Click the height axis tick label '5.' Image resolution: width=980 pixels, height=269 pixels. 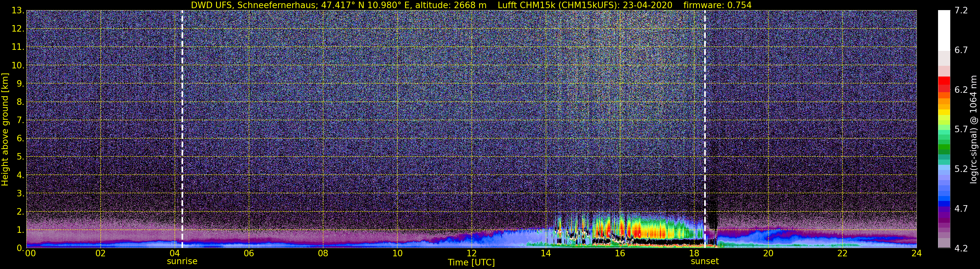click(x=20, y=157)
